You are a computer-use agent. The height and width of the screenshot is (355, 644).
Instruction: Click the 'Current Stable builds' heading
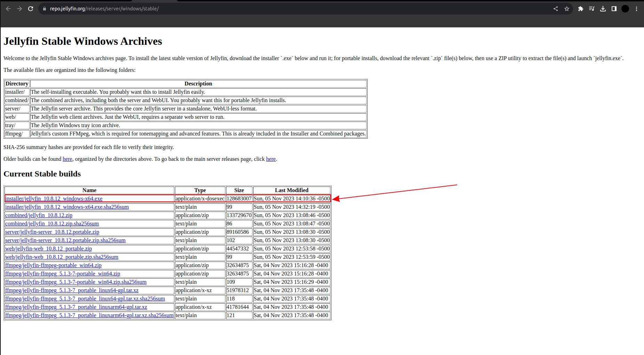coord(42,174)
